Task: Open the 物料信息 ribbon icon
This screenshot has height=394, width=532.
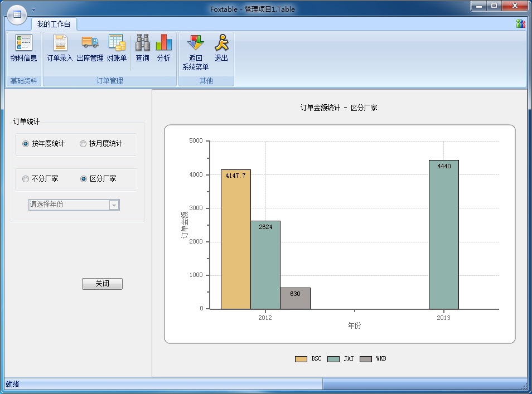Action: (24, 48)
